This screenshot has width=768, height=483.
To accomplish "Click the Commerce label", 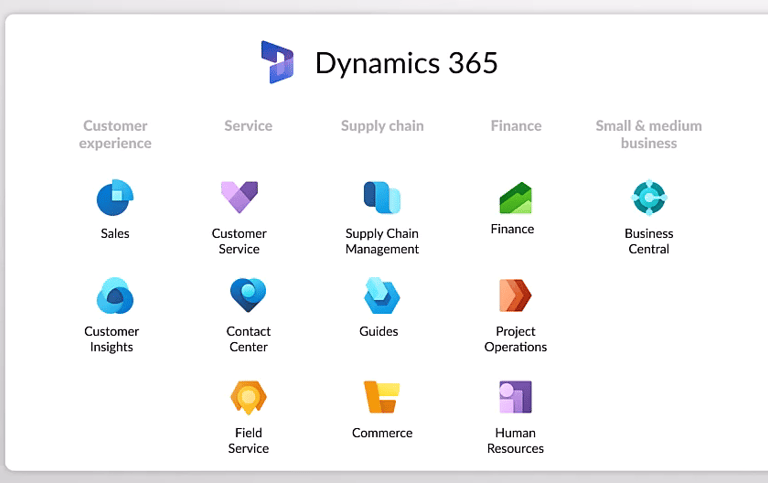I will [382, 433].
